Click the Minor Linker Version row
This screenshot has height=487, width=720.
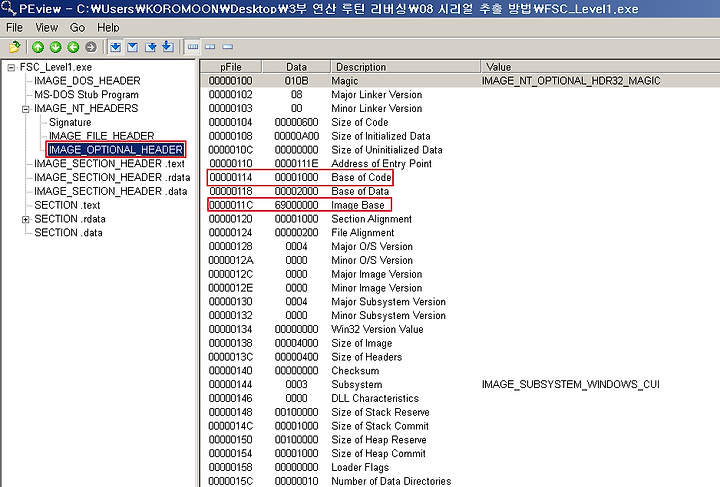461,109
